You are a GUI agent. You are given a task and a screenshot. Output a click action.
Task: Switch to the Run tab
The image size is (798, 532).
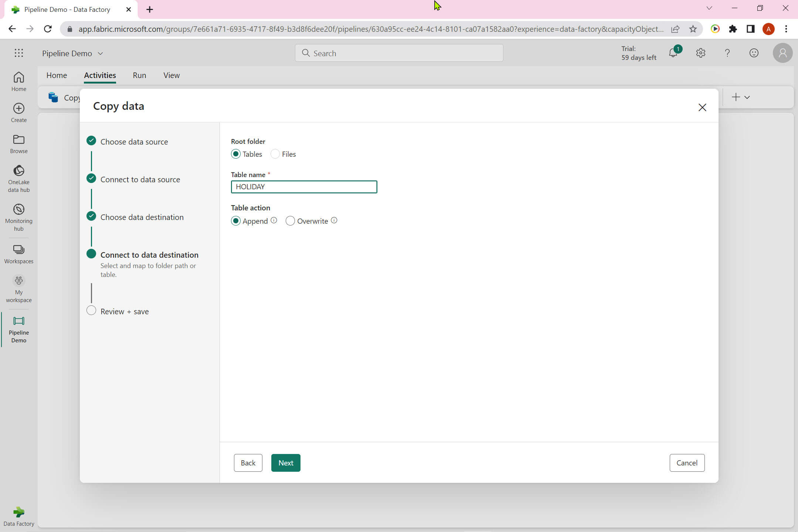[139, 75]
